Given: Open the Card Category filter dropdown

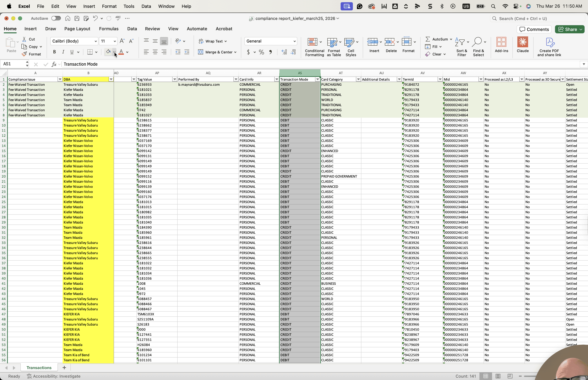Looking at the screenshot, I should (x=358, y=79).
